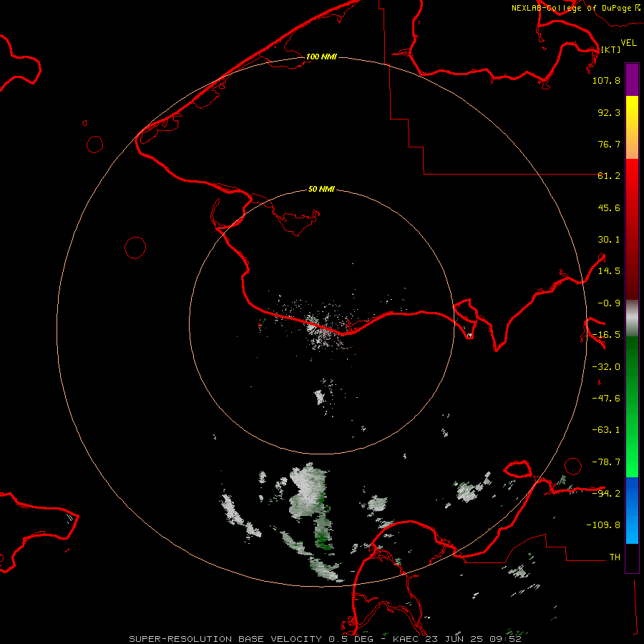Select the 14.5 scale value

click(609, 271)
